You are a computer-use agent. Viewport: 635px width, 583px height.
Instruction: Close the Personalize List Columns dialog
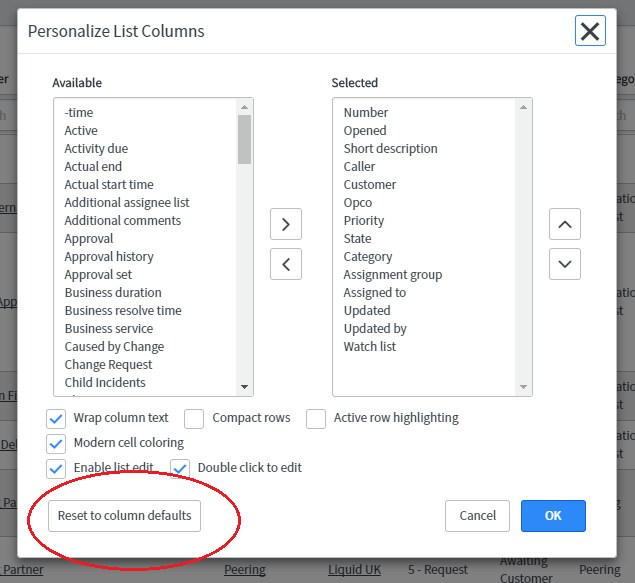point(590,31)
